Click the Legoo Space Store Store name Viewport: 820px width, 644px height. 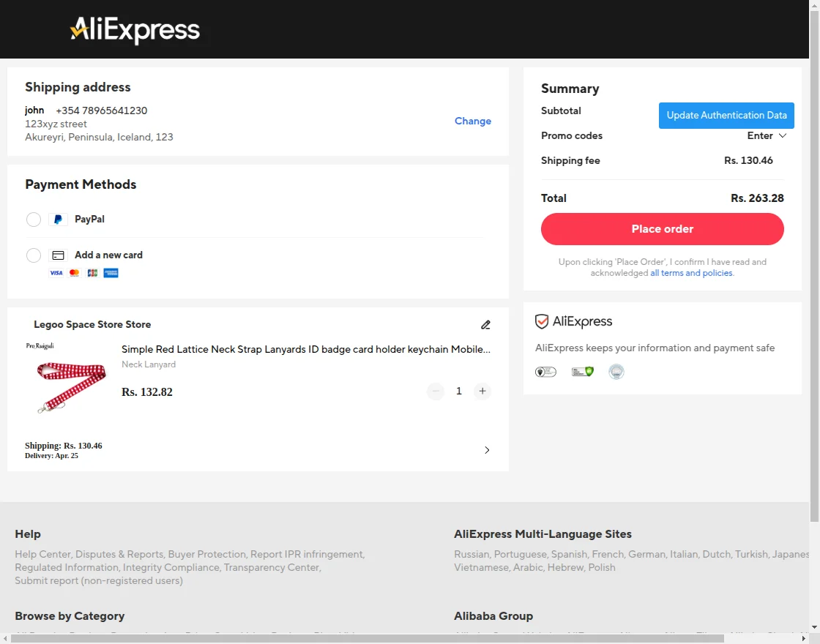[92, 325]
